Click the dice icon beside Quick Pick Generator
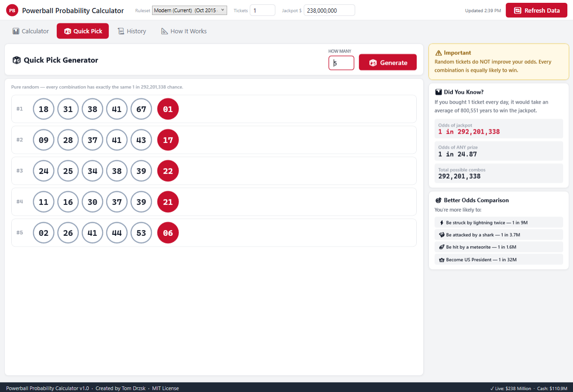This screenshot has height=392, width=573. [16, 60]
